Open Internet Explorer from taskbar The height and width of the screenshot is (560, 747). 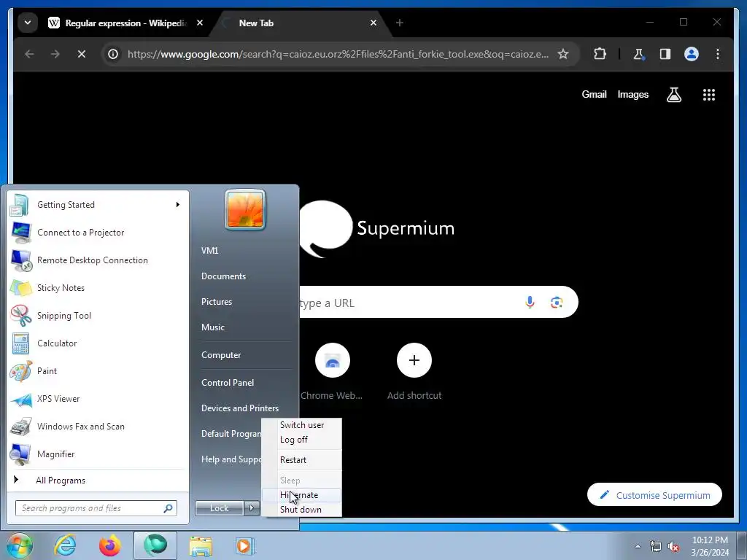(x=65, y=545)
